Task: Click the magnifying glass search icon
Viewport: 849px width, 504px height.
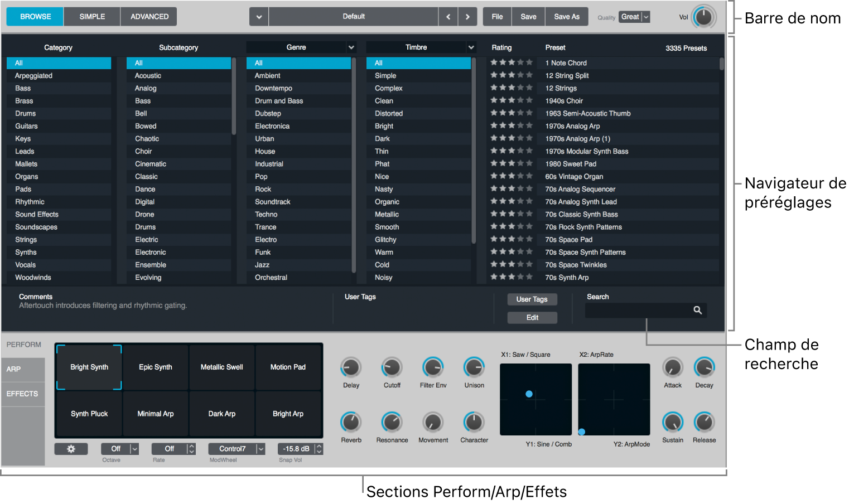Action: point(697,311)
